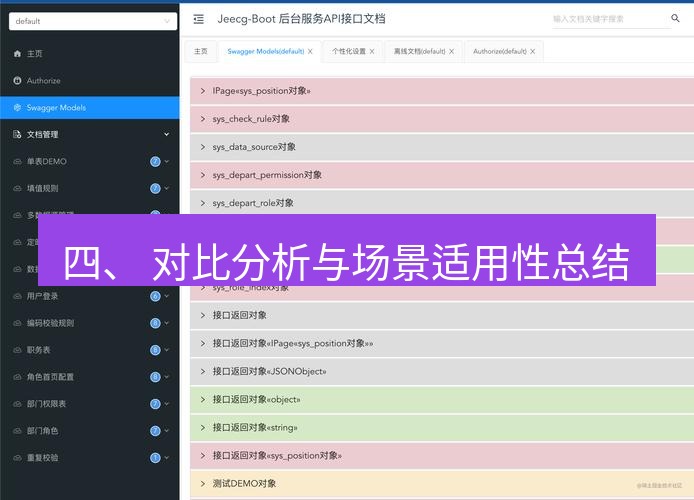Expand the 测试DEMO对象 model

(x=442, y=484)
